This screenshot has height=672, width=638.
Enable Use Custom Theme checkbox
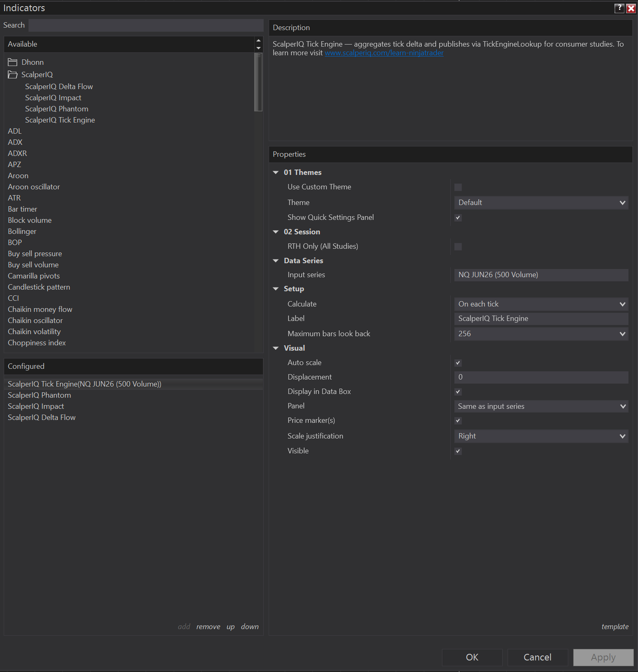[458, 187]
